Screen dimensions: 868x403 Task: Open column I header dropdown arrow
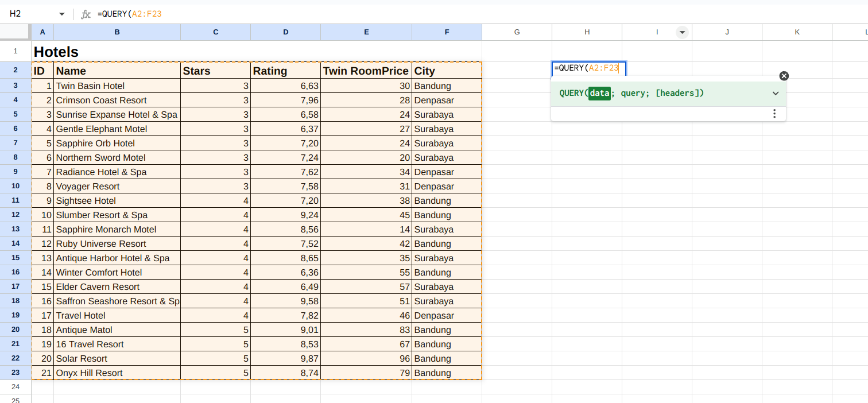682,32
